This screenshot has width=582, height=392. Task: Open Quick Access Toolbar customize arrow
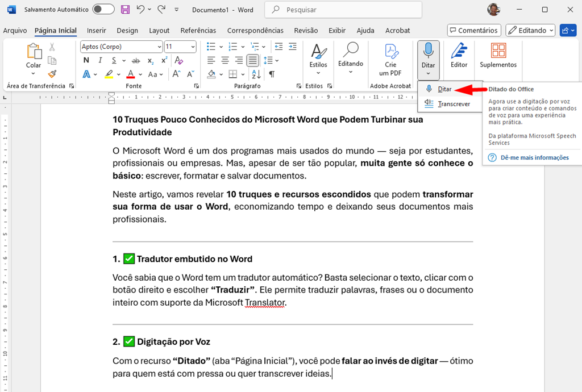[177, 10]
